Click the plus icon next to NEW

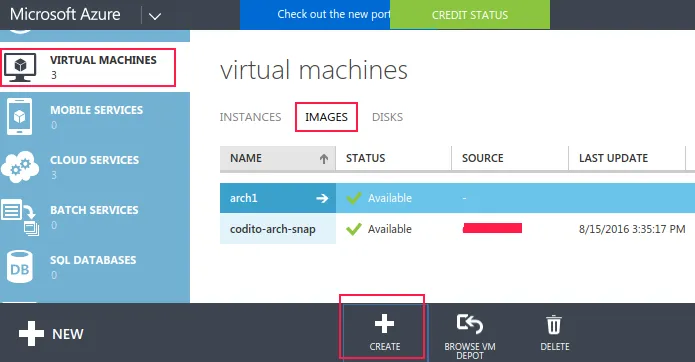tap(31, 334)
